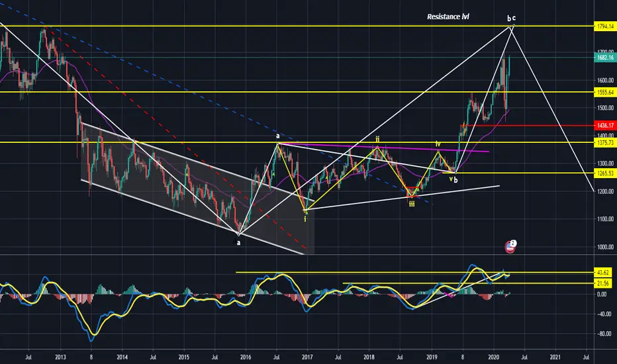Click the 1500.00 price scale value
617x364 pixels.
tap(605, 108)
